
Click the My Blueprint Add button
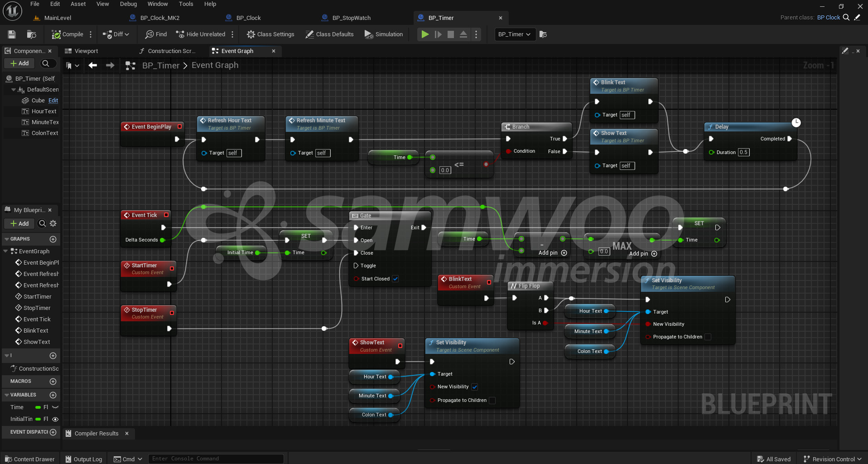[x=19, y=223]
